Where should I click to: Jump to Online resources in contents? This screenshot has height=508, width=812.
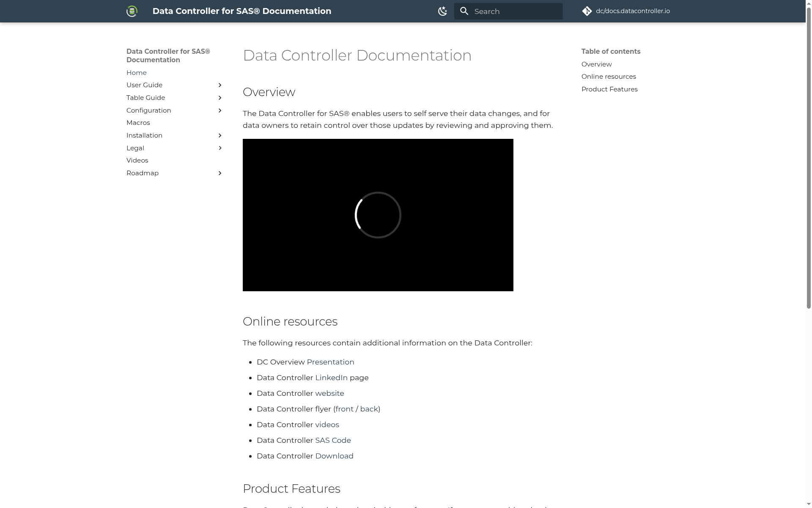(x=609, y=77)
